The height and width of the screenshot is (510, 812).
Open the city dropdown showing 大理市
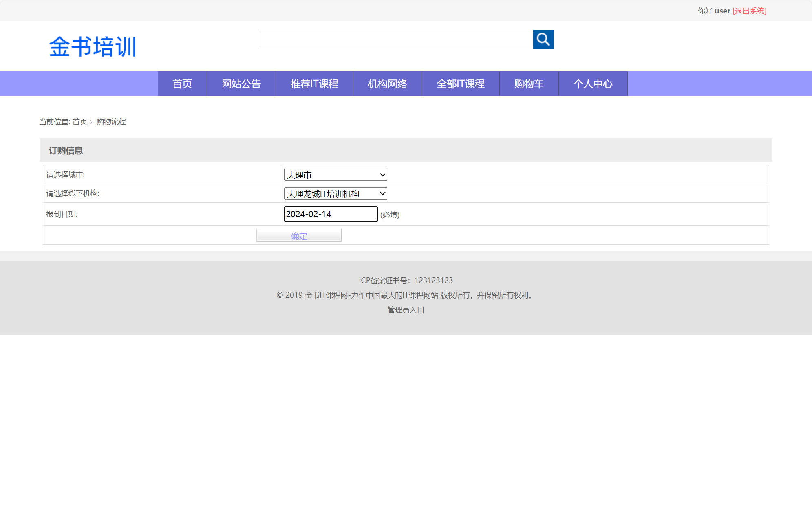pyautogui.click(x=335, y=175)
